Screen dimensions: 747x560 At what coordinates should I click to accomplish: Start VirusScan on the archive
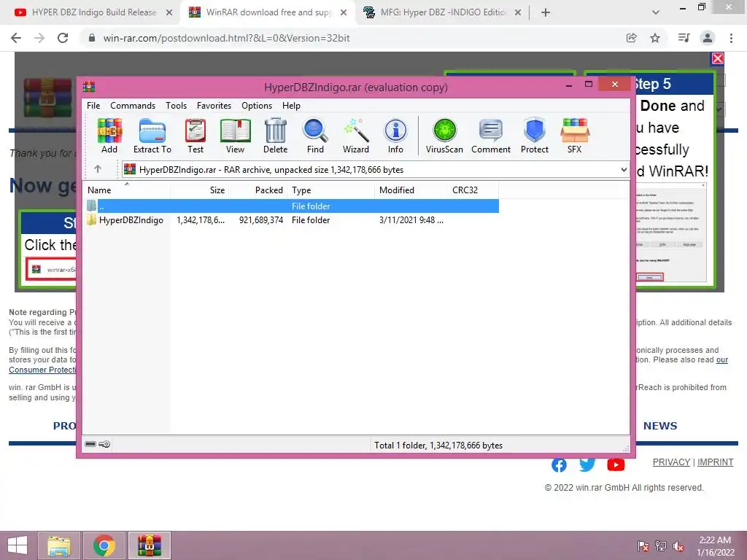pyautogui.click(x=444, y=136)
